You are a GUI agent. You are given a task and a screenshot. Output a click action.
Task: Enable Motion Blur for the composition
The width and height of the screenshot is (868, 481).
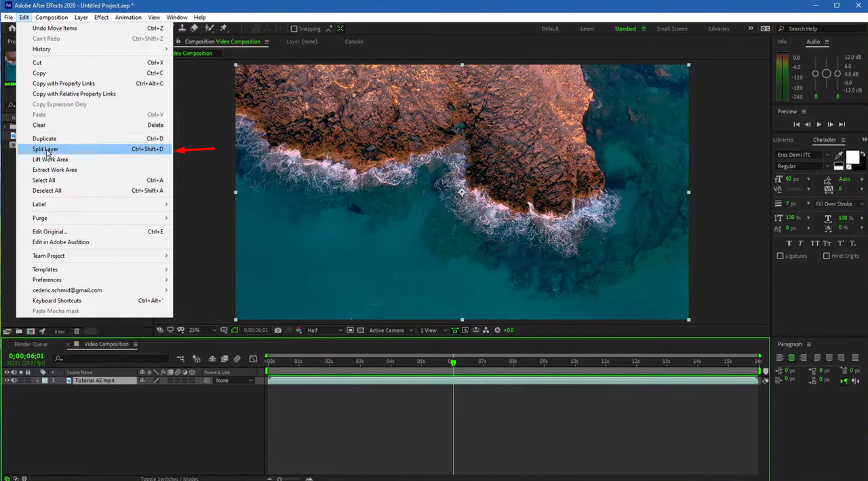pos(237,359)
